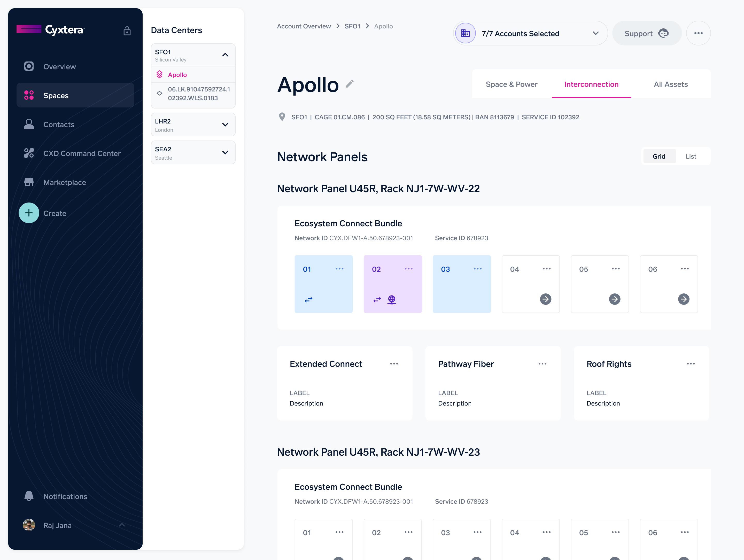Click Overview in sidebar
This screenshot has width=744, height=560.
75,66
